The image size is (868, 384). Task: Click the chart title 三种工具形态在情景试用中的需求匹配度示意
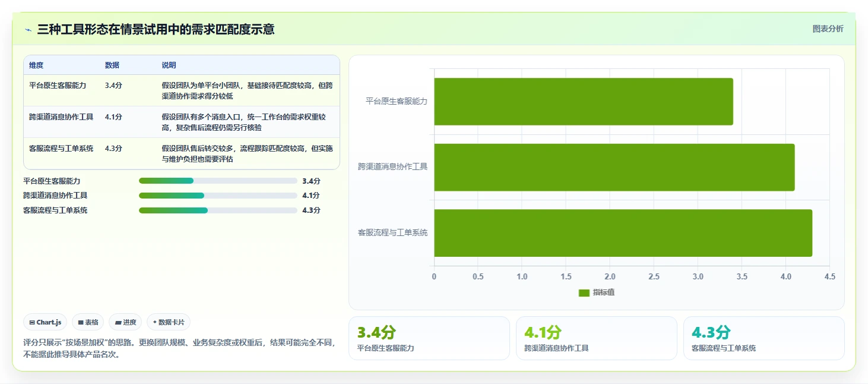point(156,30)
